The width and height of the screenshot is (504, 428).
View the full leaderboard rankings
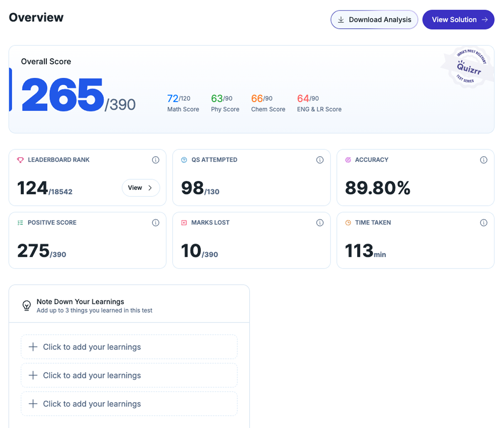point(141,188)
